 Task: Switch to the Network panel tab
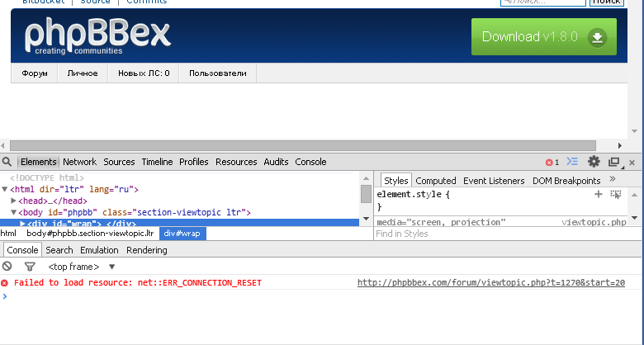(x=79, y=162)
